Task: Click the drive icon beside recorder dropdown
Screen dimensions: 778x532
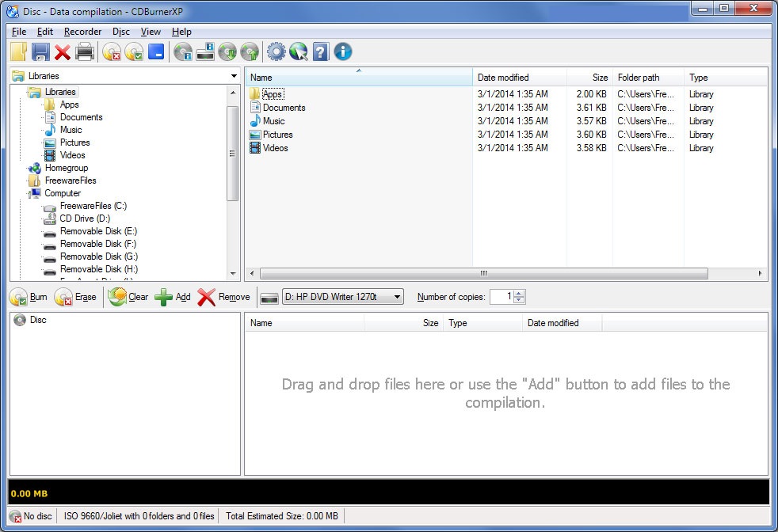Action: coord(269,298)
